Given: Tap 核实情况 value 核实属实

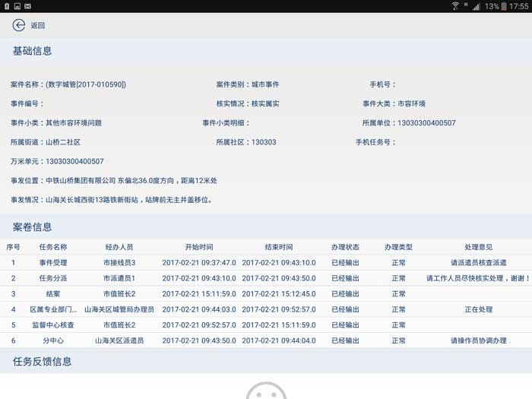Looking at the screenshot, I should 265,104.
